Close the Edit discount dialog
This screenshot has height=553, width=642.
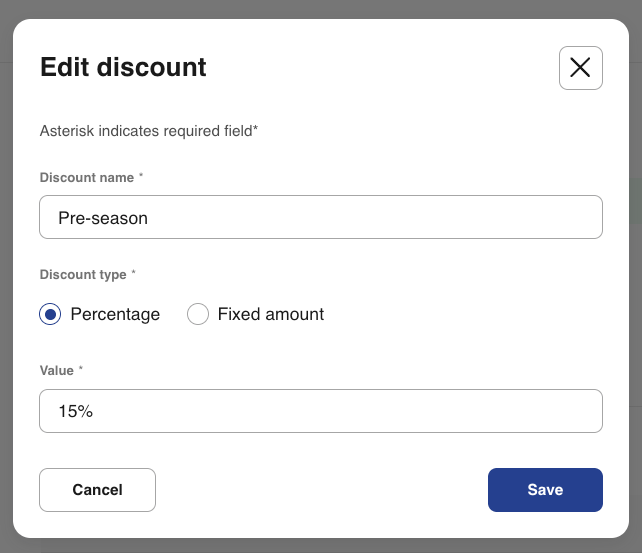coord(580,68)
